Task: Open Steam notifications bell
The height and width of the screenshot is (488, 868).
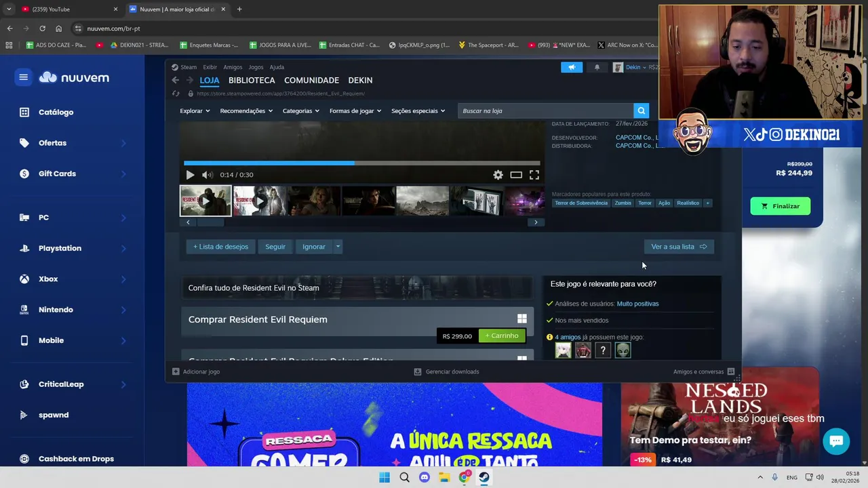Action: (597, 67)
